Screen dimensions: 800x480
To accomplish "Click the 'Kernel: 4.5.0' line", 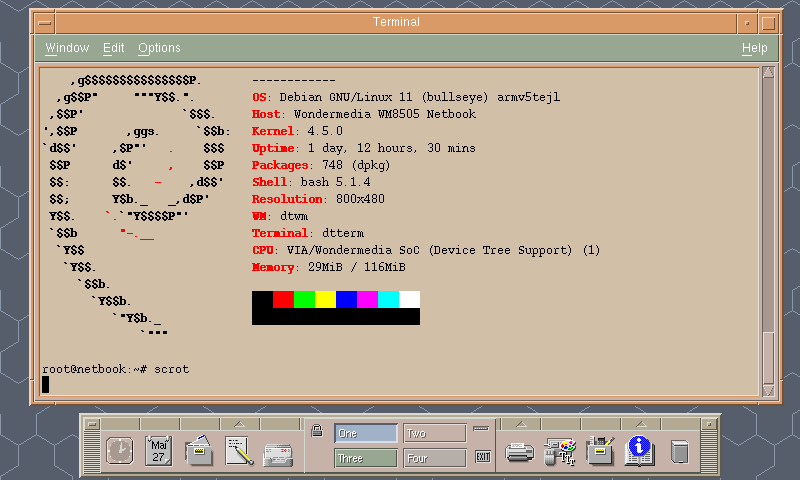I will tap(297, 131).
